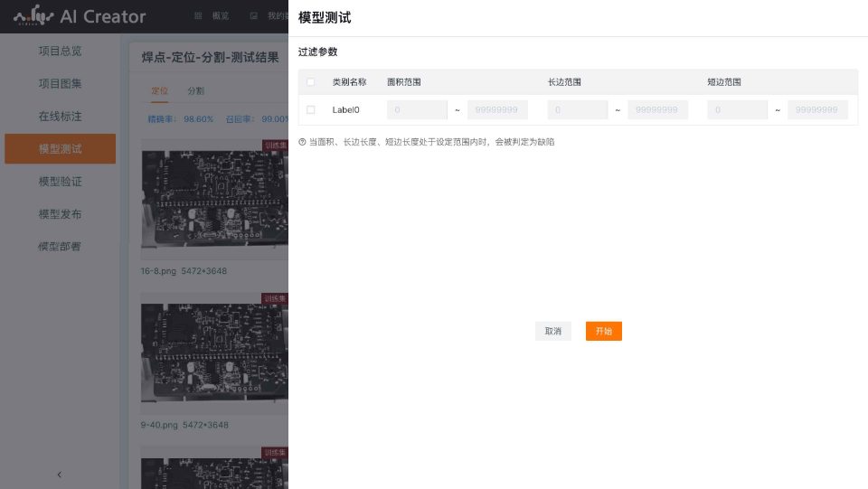868x489 pixels.
Task: Open the 9-40.png circuit board thumbnail
Action: tap(214, 353)
